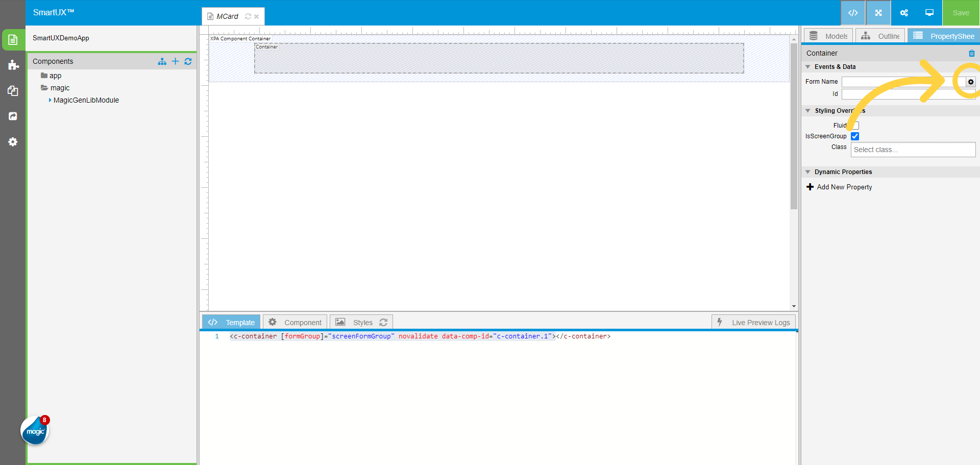Image resolution: width=980 pixels, height=465 pixels.
Task: Open the magic chat bubble with notifications
Action: coord(35,431)
